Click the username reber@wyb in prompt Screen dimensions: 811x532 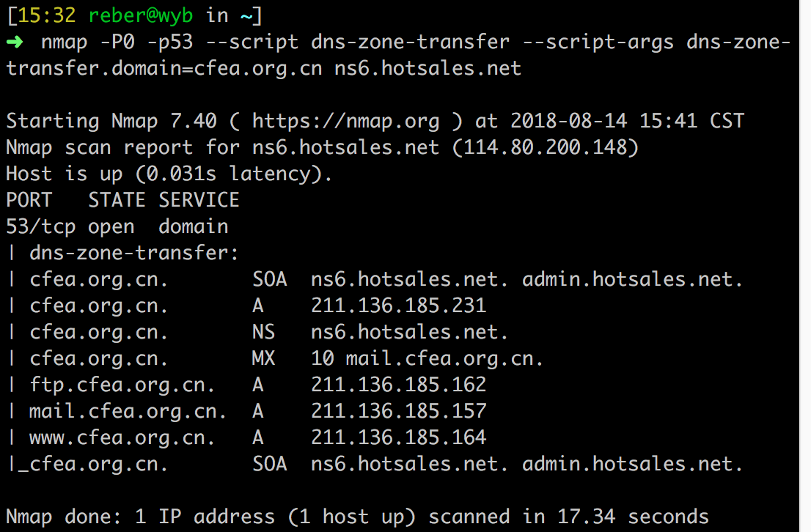(141, 15)
